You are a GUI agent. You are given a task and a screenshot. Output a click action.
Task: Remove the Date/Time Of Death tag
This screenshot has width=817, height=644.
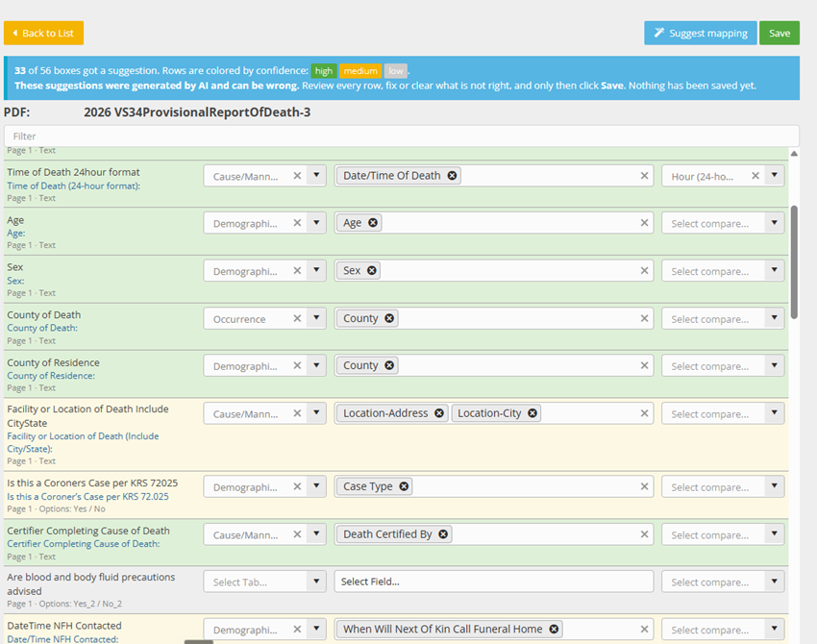click(x=453, y=176)
